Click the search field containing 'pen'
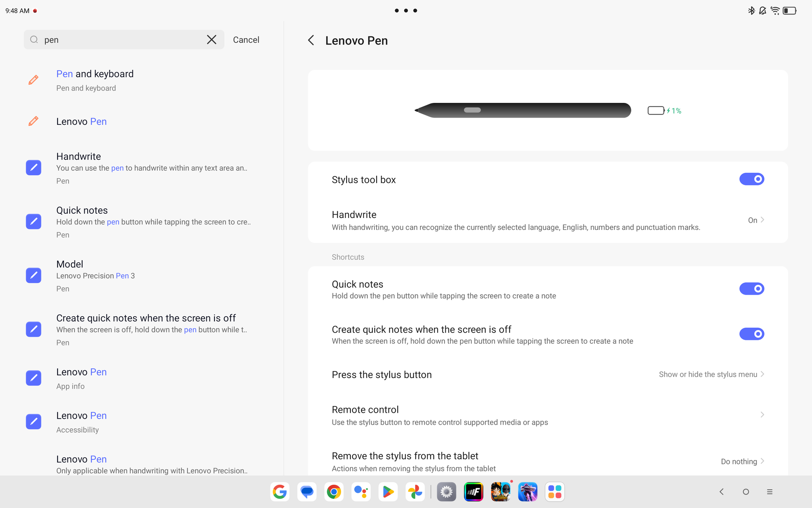This screenshot has width=812, height=508. pyautogui.click(x=124, y=40)
